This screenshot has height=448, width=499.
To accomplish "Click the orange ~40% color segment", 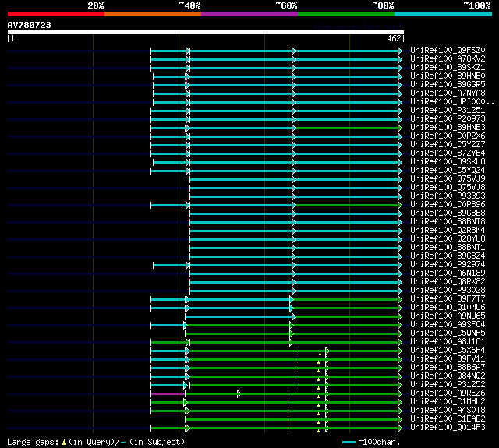I will [x=153, y=14].
